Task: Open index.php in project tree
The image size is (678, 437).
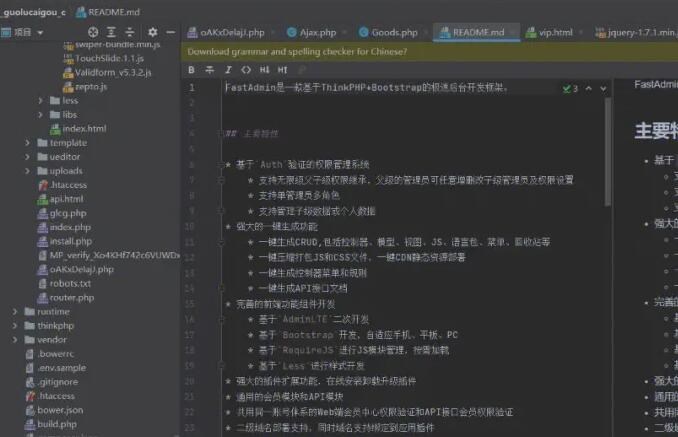Action: [x=64, y=227]
